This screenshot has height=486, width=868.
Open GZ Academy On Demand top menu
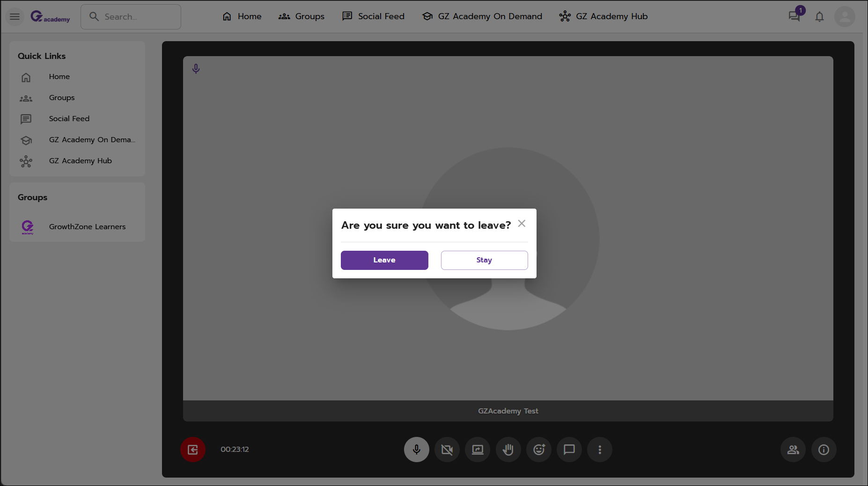(x=482, y=16)
